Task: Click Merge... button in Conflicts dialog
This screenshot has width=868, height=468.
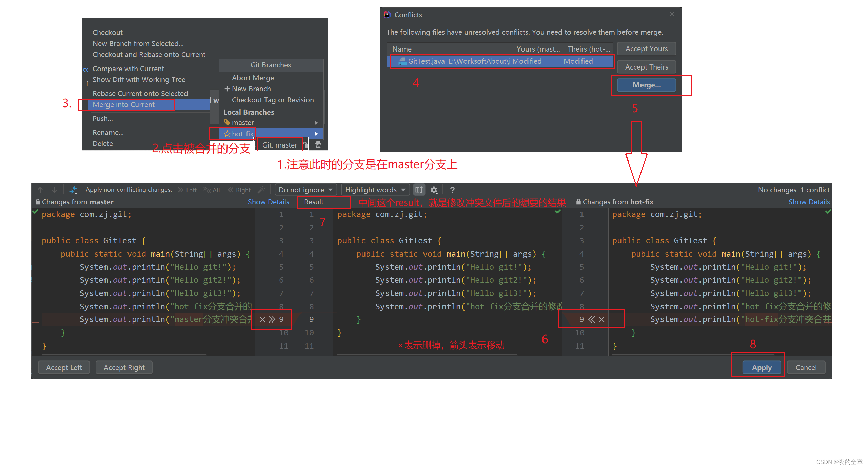Action: coord(646,85)
